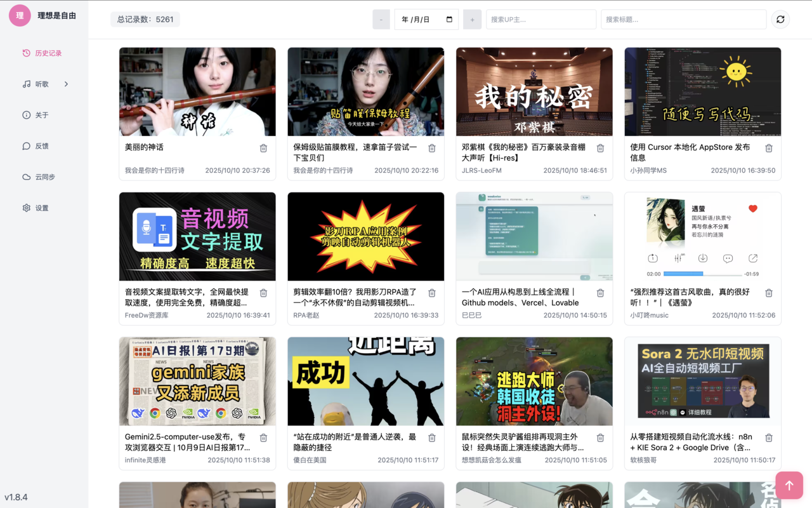Viewport: 812px width, 508px height.
Task: Delete the 邓紫棋《我的秘密》 record
Action: 600,148
